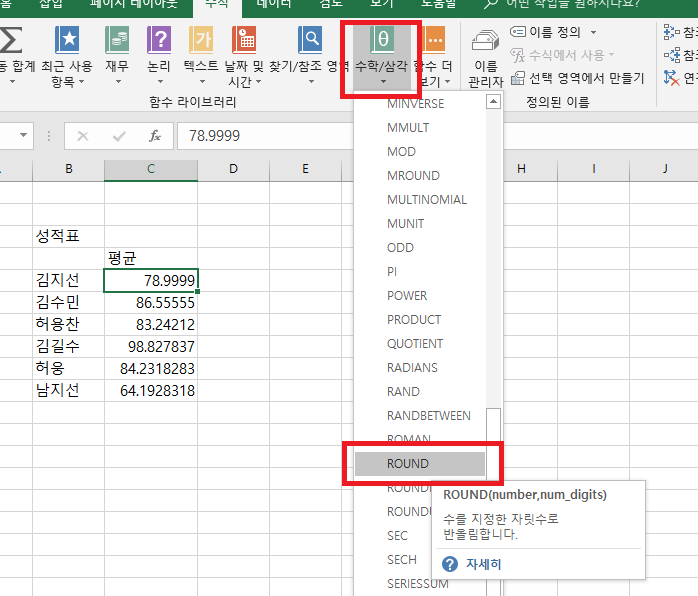
Task: Expand the Name Box dropdown arrow
Action: tap(23, 135)
